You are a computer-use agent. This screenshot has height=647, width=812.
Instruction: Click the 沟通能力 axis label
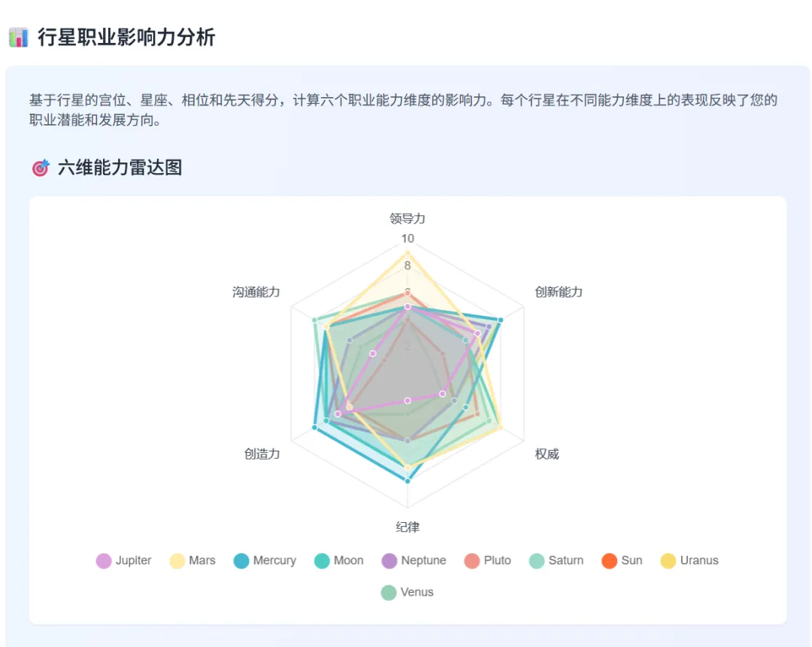coord(256,292)
